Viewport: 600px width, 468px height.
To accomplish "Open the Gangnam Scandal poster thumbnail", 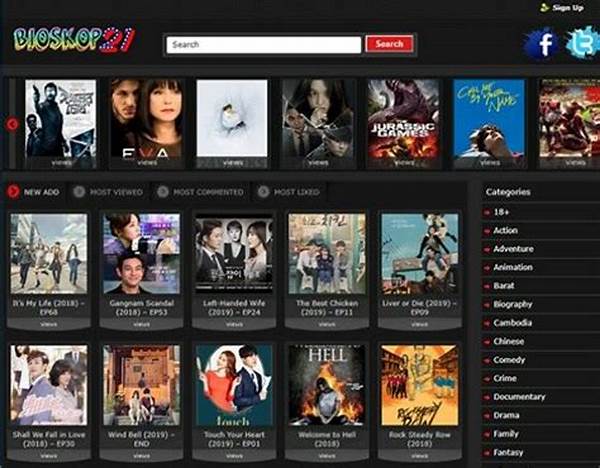I will [x=142, y=254].
